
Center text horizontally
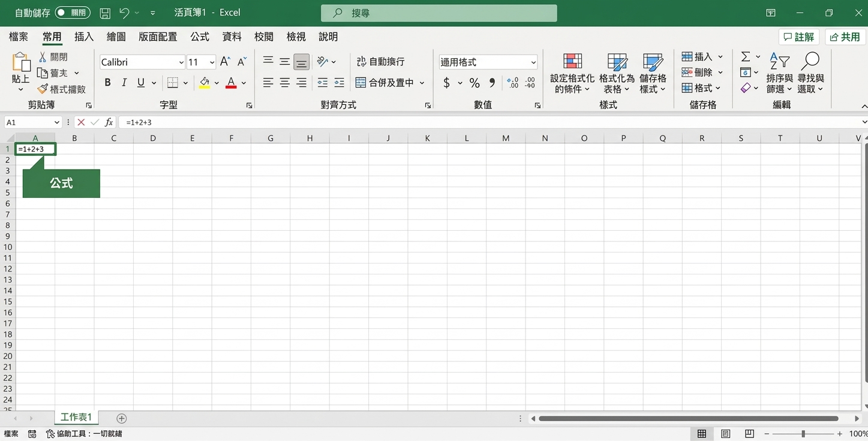pos(285,83)
